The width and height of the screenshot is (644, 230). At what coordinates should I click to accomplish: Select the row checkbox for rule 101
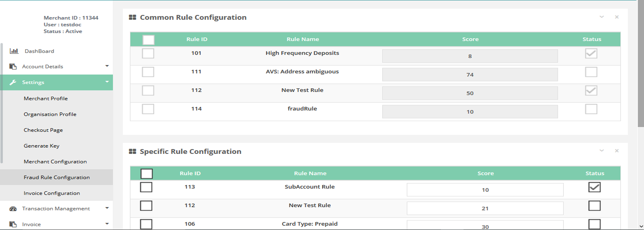(148, 53)
